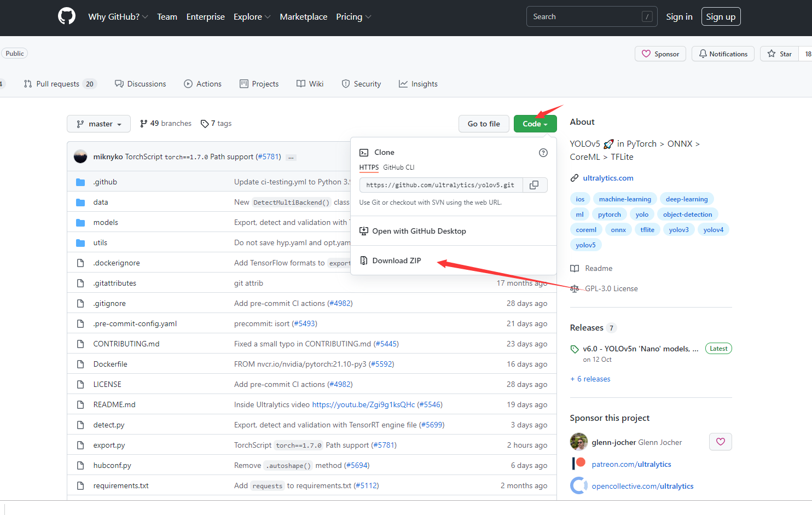Viewport: 812px width, 515px height.
Task: Click the file icon beside .gitignore
Action: (80, 304)
